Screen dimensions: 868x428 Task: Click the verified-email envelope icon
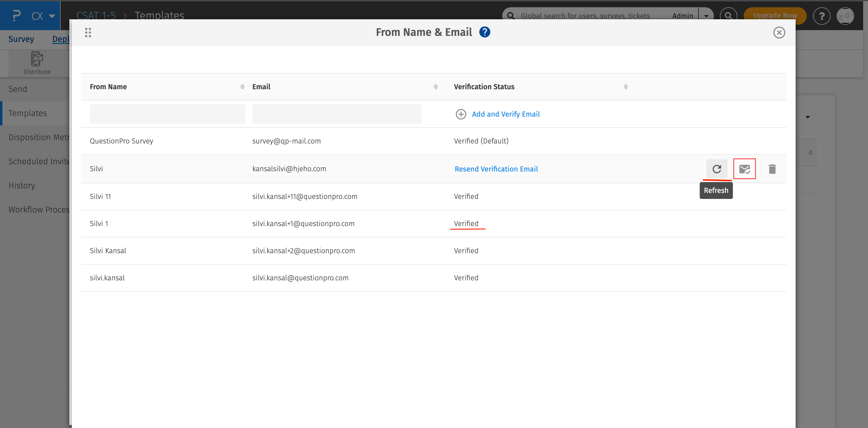(744, 169)
